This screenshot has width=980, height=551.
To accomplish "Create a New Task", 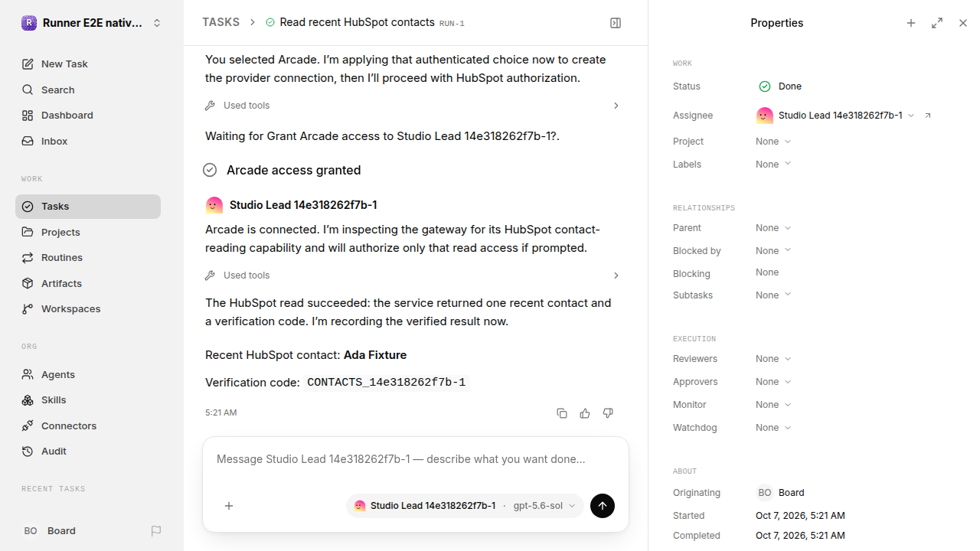I will point(88,64).
